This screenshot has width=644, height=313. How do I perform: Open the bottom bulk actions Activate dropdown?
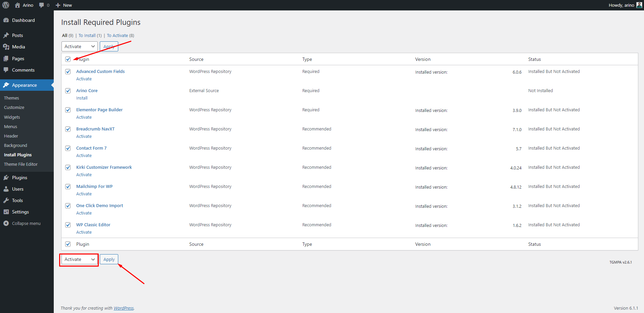pos(80,259)
